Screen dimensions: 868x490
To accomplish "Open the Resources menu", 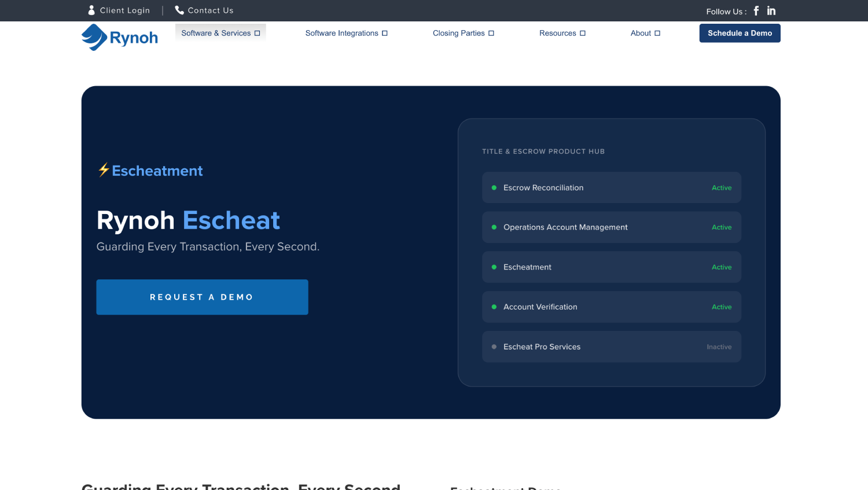I will click(x=562, y=33).
